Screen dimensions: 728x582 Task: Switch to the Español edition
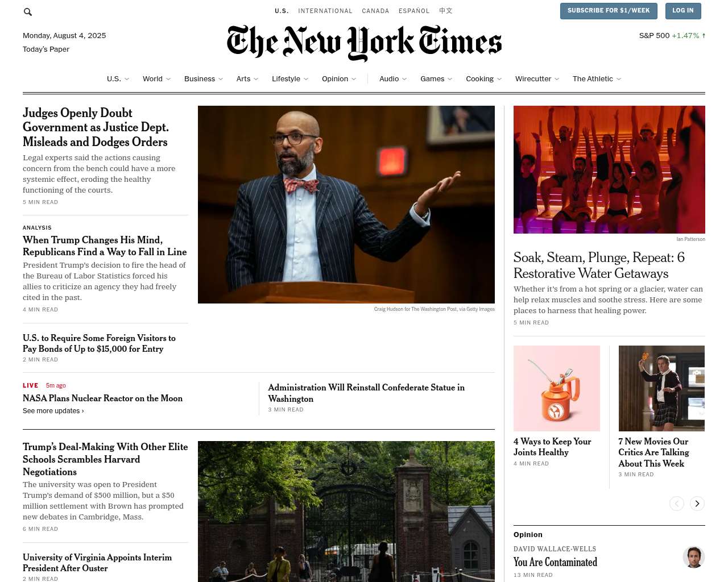[414, 11]
